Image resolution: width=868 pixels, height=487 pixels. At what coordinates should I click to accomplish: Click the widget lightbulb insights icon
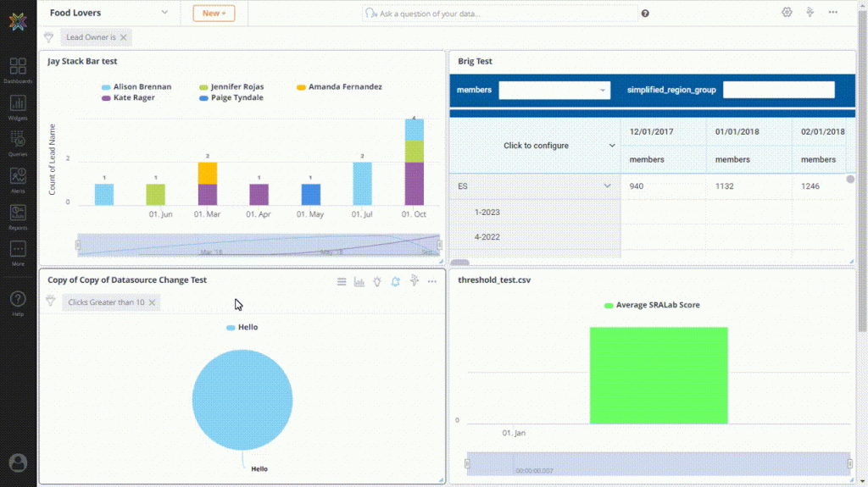click(377, 282)
